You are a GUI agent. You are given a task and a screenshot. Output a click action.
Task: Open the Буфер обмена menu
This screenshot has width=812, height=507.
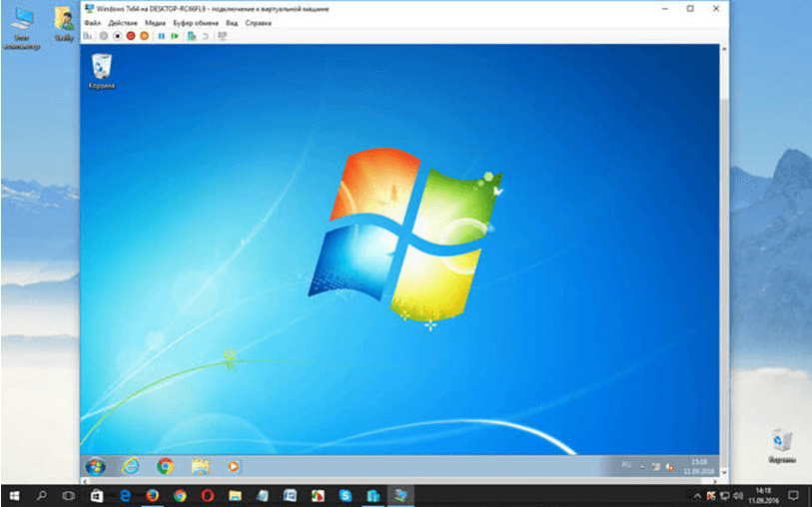(195, 22)
